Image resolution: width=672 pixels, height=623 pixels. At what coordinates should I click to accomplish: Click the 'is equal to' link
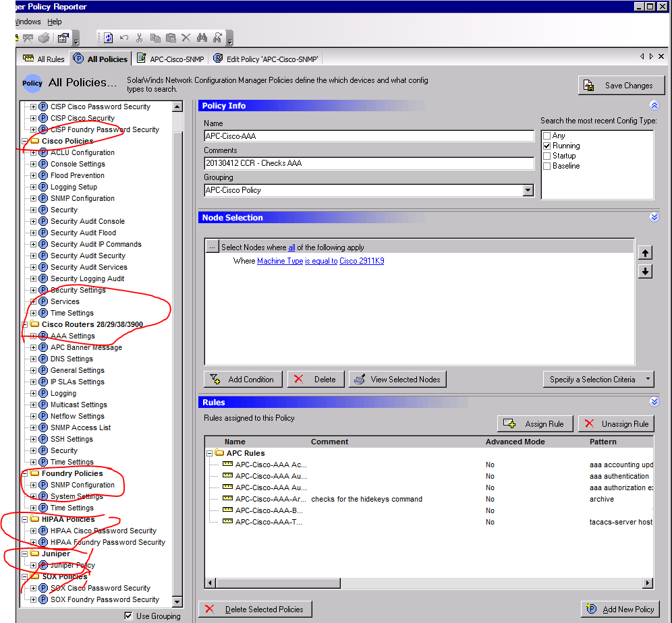pos(321,261)
